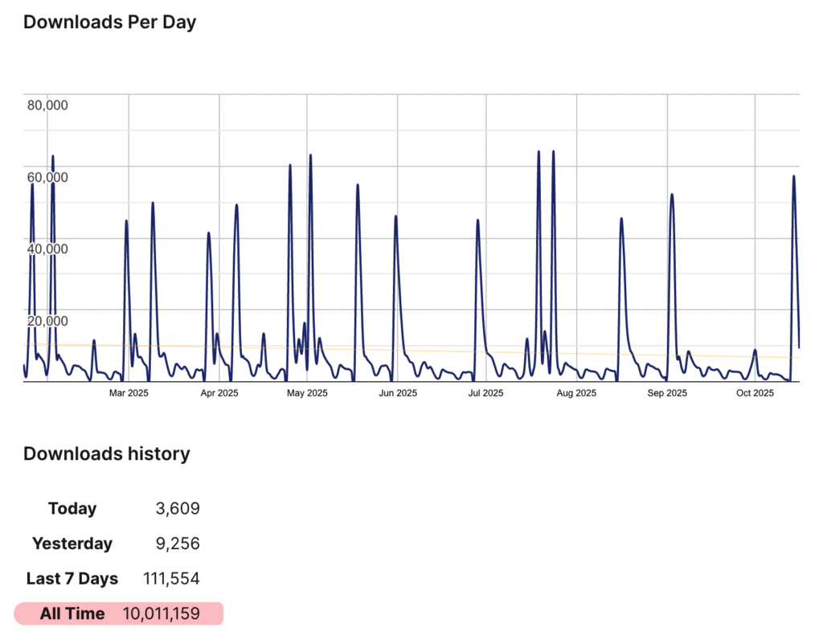Select the Oct 2025 axis label
Screen dimensions: 823x644
(x=755, y=393)
